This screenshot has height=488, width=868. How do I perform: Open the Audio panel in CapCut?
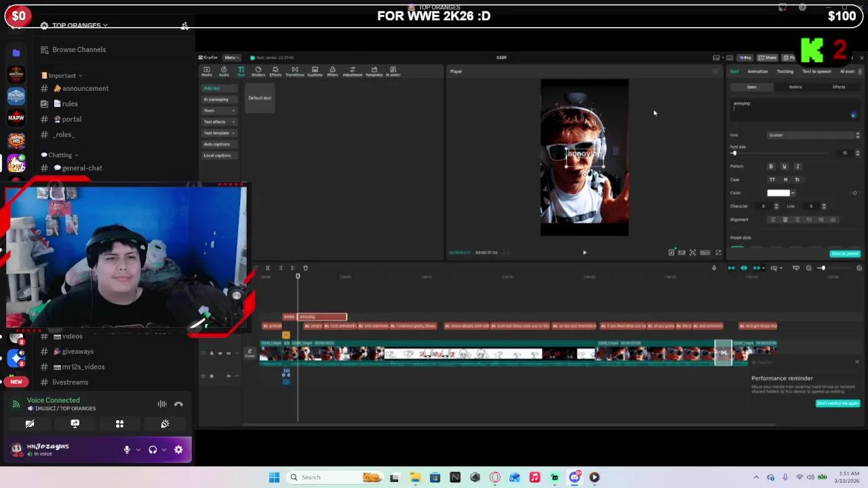click(224, 71)
